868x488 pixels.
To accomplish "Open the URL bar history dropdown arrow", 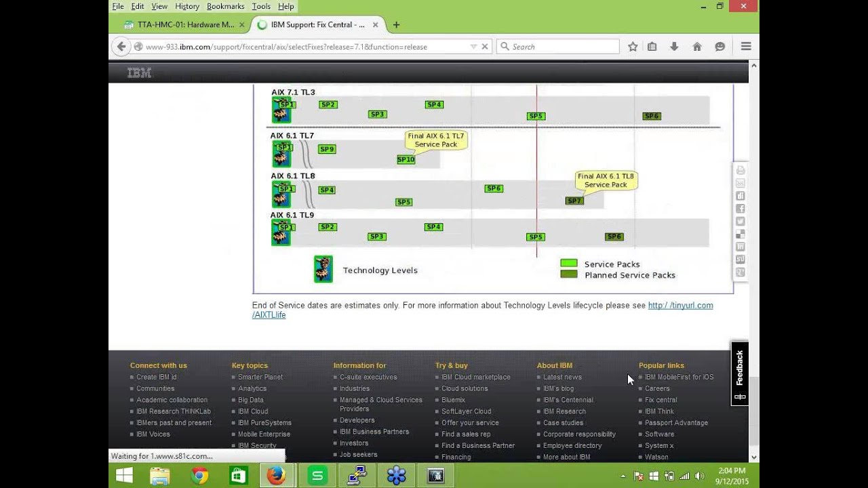I will [x=473, y=47].
